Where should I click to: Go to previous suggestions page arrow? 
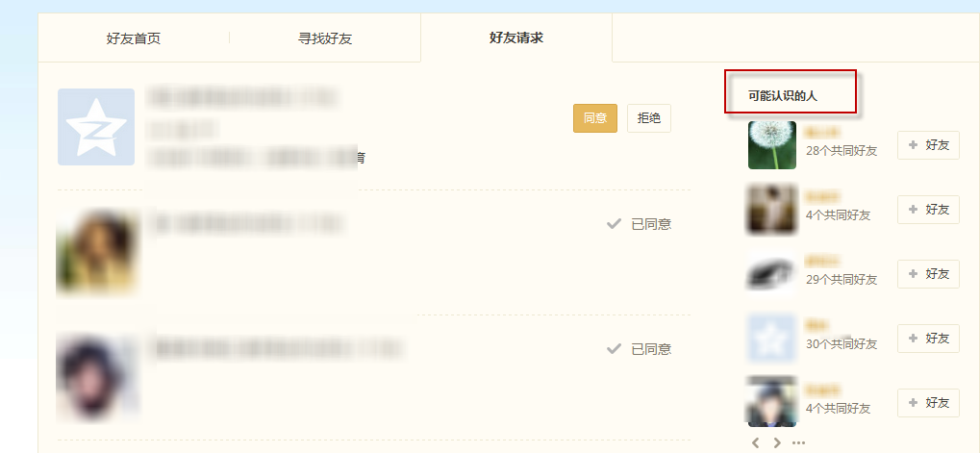756,443
